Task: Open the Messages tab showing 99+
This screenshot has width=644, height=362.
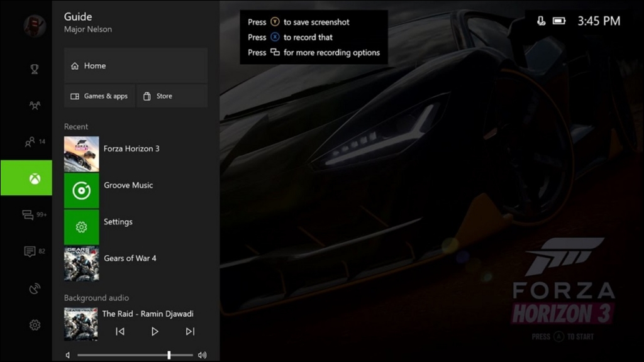Action: click(x=35, y=215)
